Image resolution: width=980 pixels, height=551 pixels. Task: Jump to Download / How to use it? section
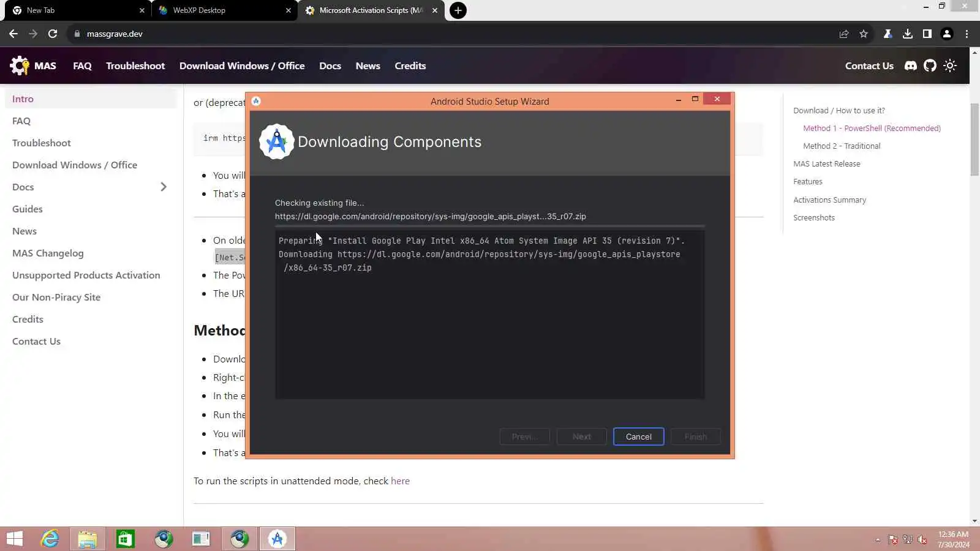[839, 111]
